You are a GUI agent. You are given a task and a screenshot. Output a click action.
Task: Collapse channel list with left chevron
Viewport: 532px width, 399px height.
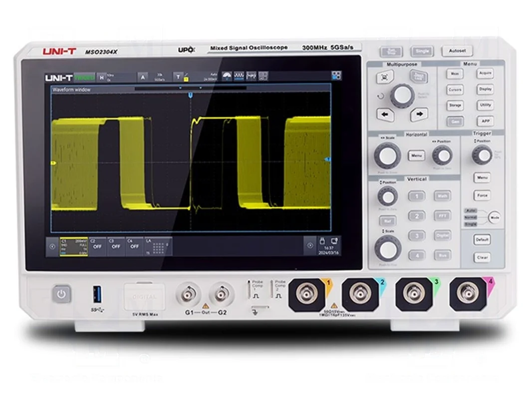coord(52,246)
